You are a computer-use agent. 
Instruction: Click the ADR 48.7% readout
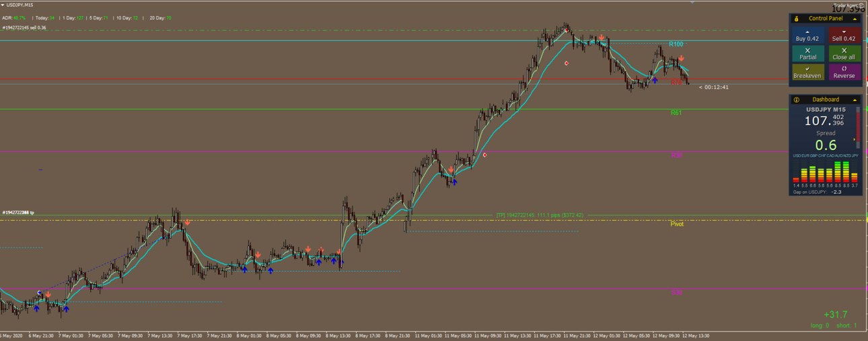[14, 18]
